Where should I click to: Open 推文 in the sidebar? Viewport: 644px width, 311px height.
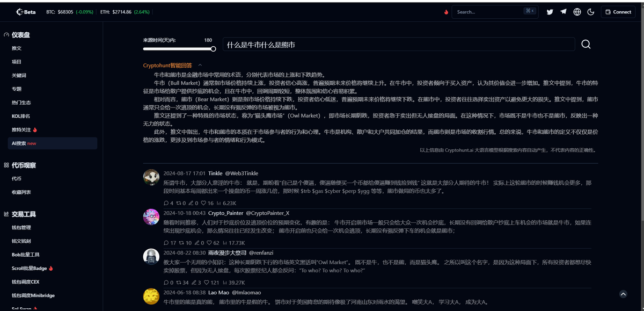[x=17, y=48]
